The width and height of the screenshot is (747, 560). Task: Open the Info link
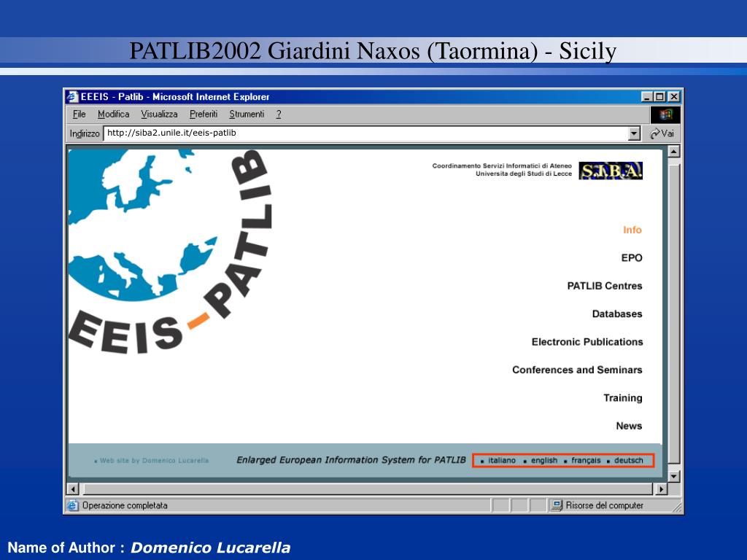coord(632,230)
